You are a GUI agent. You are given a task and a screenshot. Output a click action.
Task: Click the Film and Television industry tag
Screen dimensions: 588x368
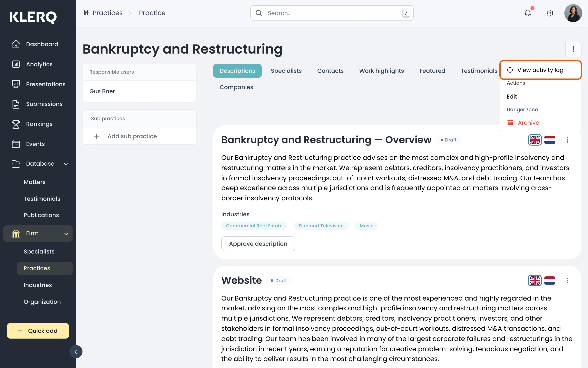pos(321,226)
